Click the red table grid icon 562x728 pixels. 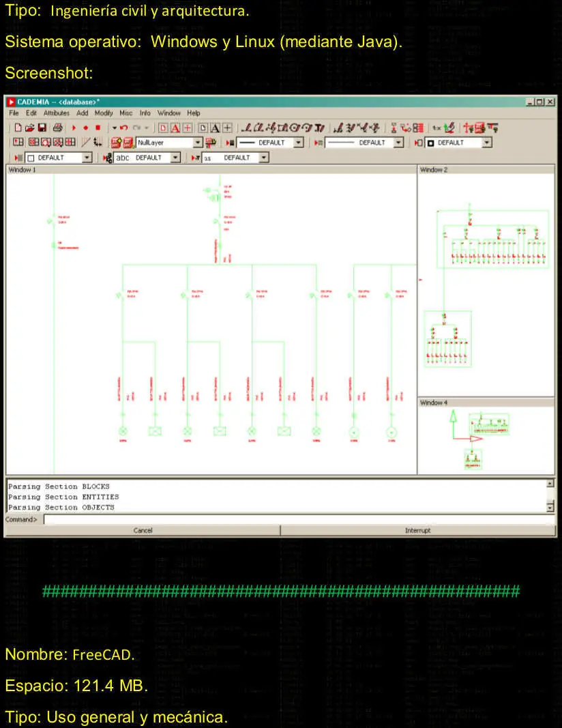pos(418,128)
